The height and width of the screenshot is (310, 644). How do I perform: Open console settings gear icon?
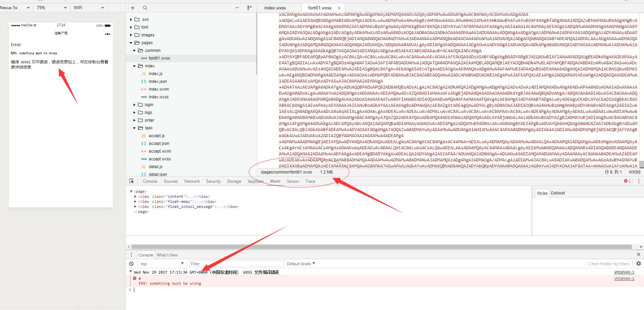(x=639, y=264)
